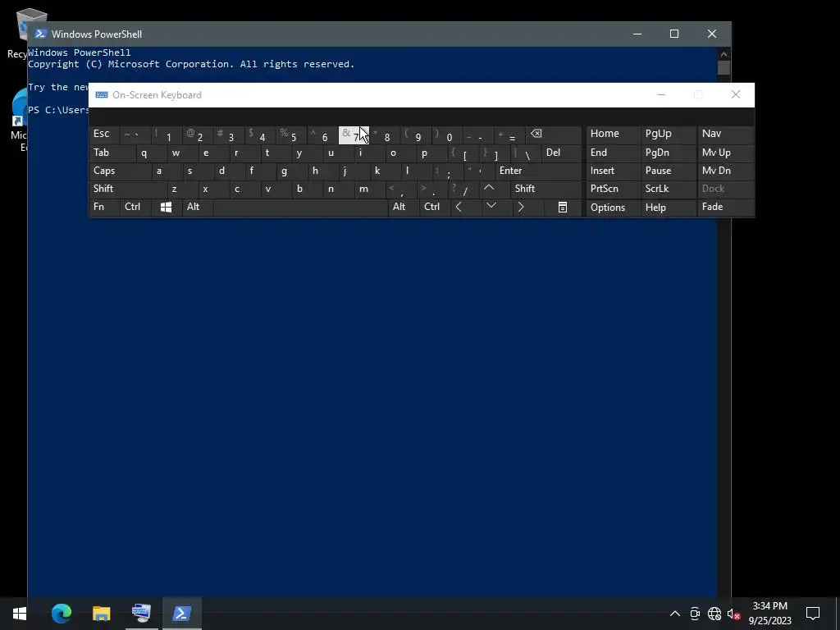
Task: Tap the Windows logo key on the keyboard
Action: 166,208
